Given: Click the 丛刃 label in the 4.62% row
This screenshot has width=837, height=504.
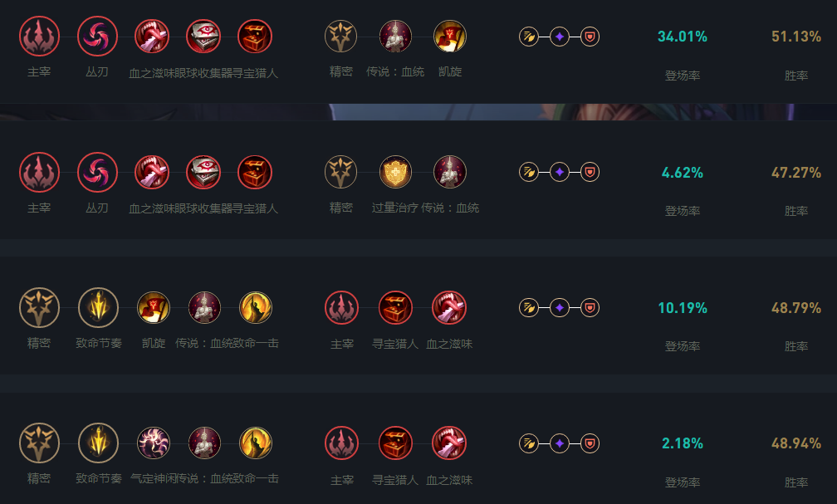Looking at the screenshot, I should pyautogui.click(x=97, y=208).
